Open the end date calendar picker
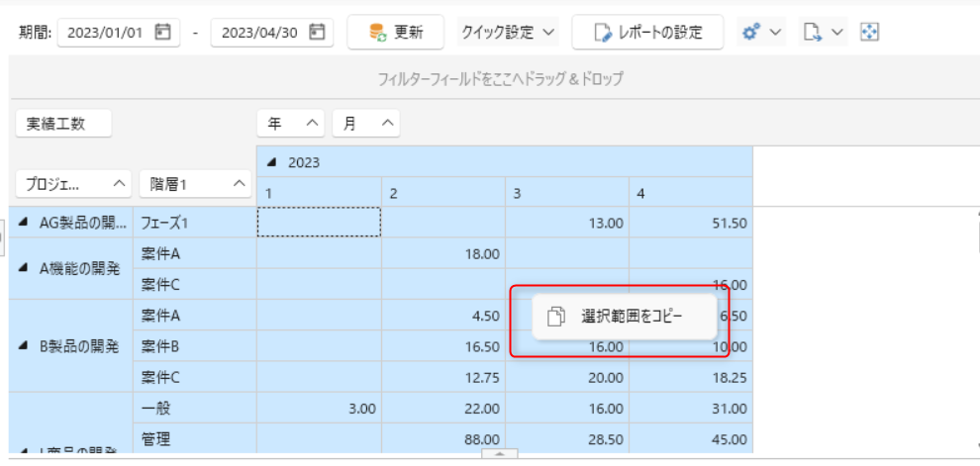Viewport: 980px width, 466px height. [317, 33]
